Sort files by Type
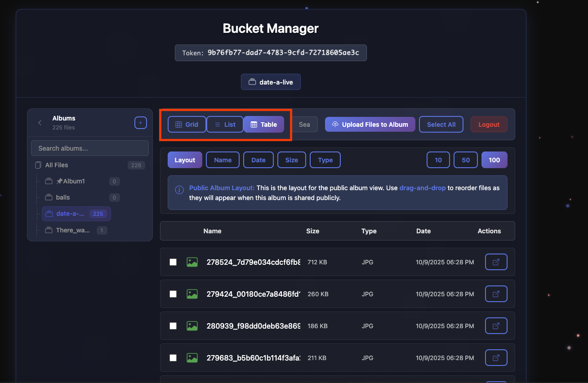 pos(325,160)
